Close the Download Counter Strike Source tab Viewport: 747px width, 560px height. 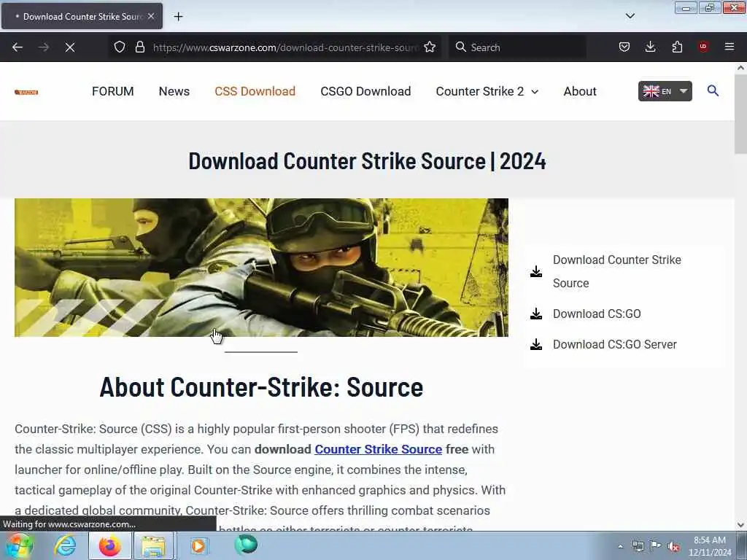pyautogui.click(x=151, y=16)
